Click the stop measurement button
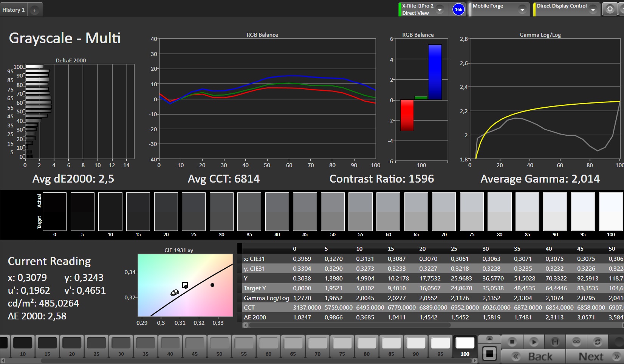 coord(512,342)
